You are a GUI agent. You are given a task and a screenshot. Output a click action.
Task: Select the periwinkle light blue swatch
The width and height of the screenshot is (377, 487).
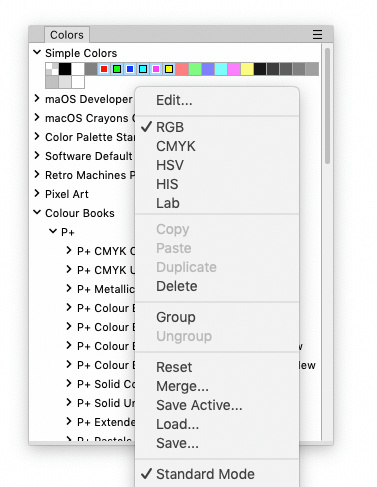208,69
